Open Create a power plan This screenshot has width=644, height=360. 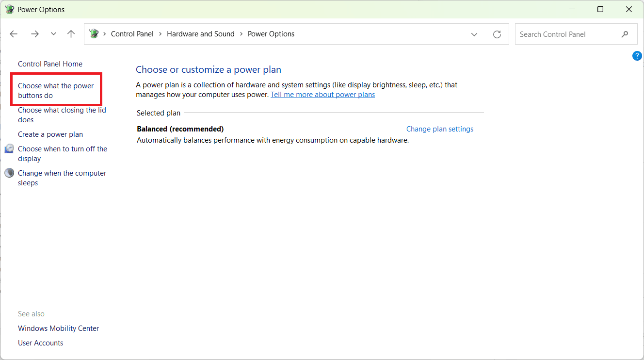coord(50,134)
